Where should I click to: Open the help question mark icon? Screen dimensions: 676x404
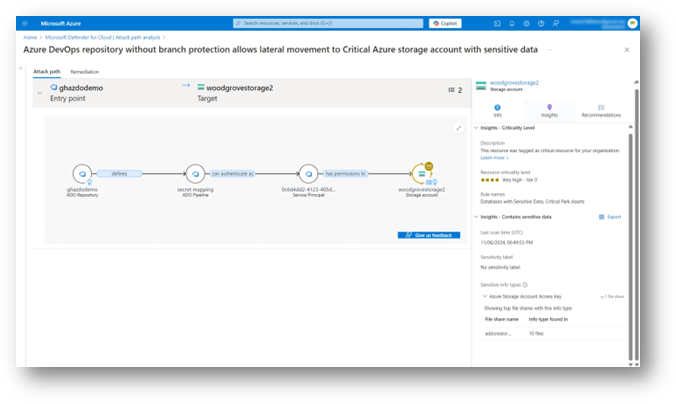tap(541, 23)
